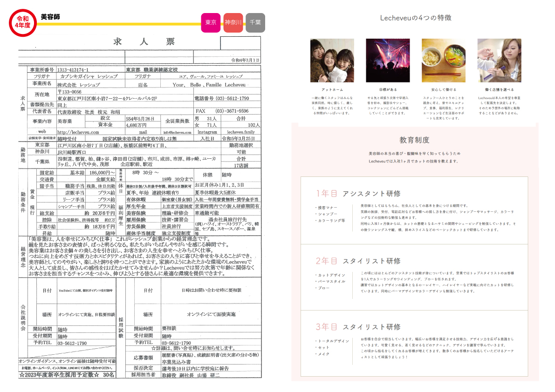Click the ・セット bullet
Screen dimensions: 555x392
click(x=322, y=347)
